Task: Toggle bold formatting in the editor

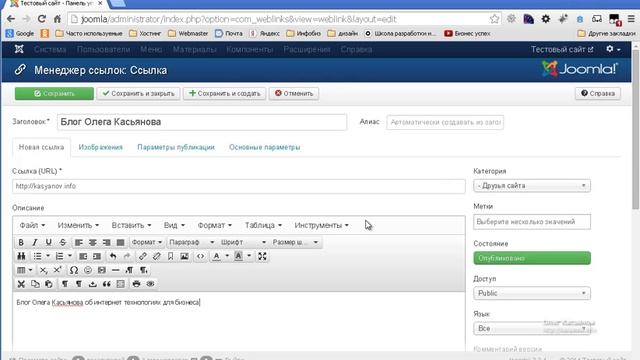Action: click(x=21, y=242)
